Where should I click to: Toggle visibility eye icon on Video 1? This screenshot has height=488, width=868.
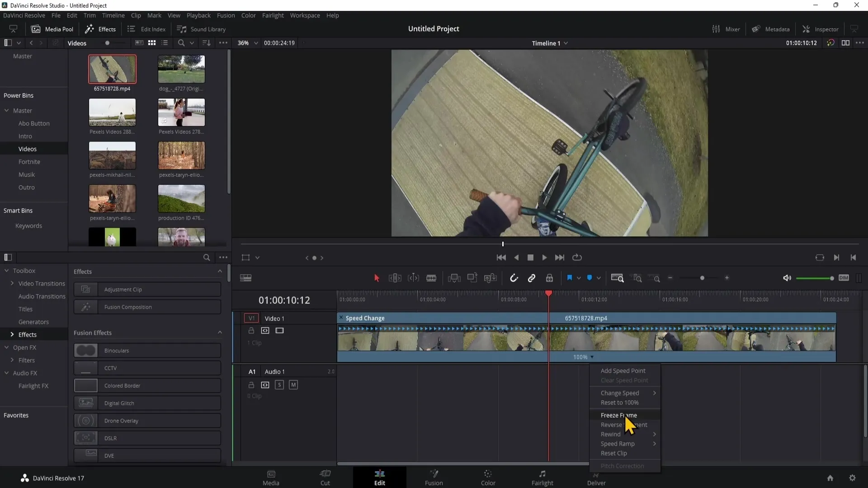(x=279, y=329)
